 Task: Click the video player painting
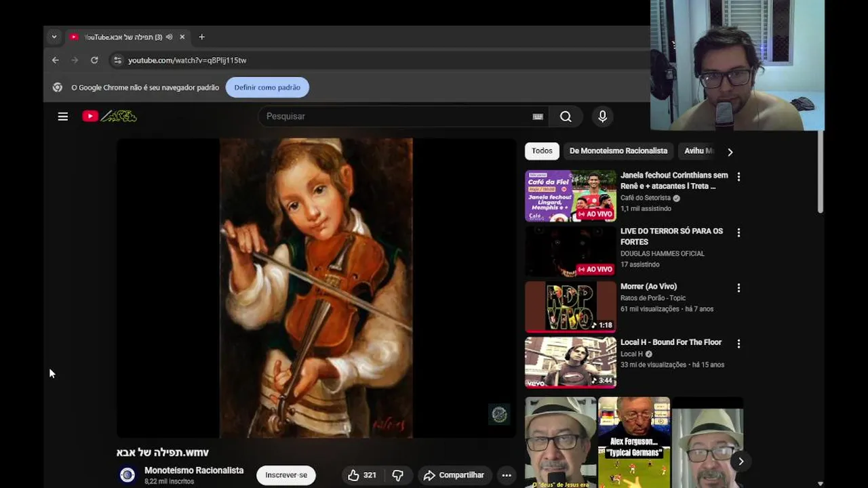[316, 288]
